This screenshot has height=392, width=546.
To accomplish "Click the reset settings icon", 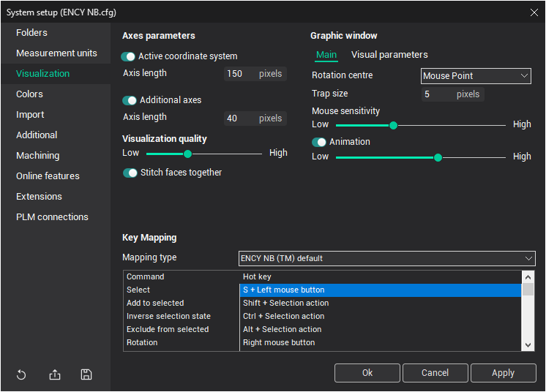I will [x=21, y=375].
